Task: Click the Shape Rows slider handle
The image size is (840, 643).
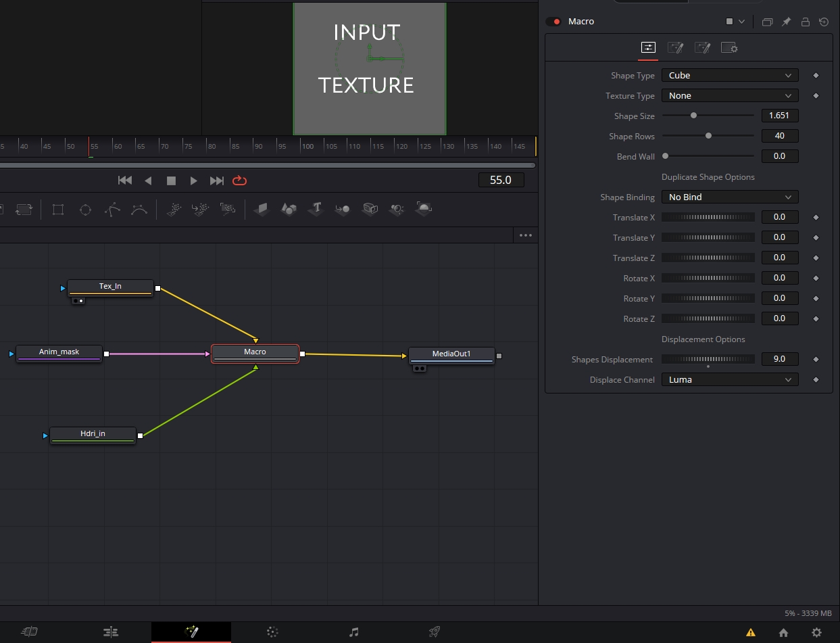Action: (708, 136)
